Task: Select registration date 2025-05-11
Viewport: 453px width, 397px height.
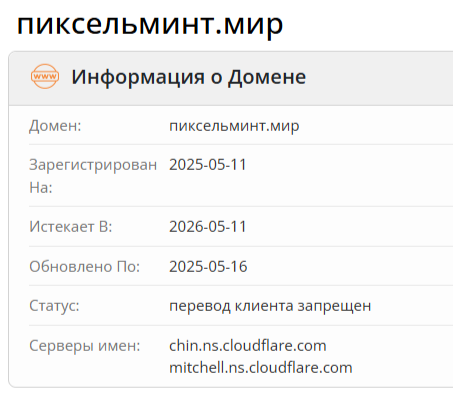Action: coord(208,165)
